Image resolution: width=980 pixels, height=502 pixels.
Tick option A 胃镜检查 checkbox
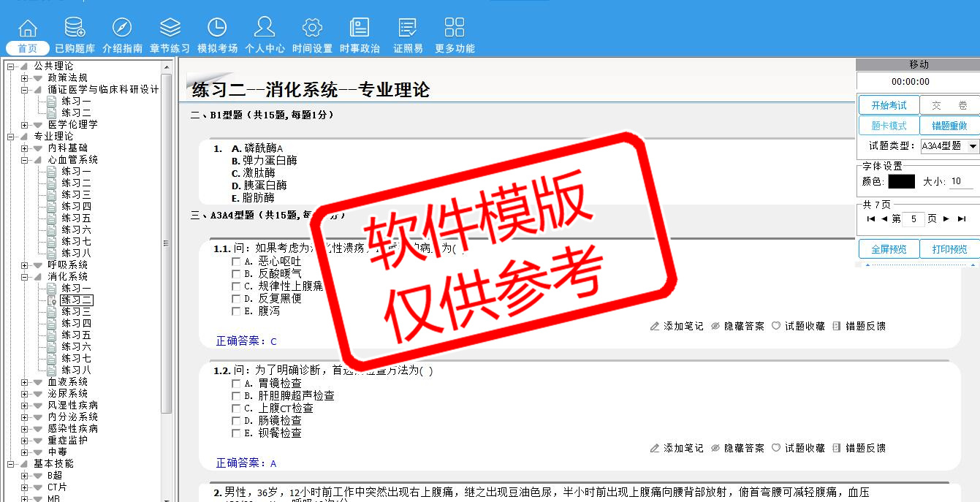(236, 384)
